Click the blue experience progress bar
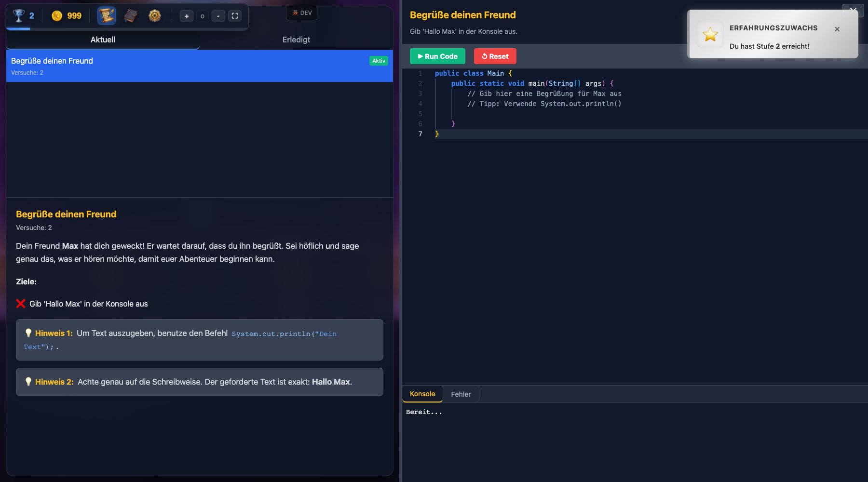The width and height of the screenshot is (868, 482). [18, 29]
